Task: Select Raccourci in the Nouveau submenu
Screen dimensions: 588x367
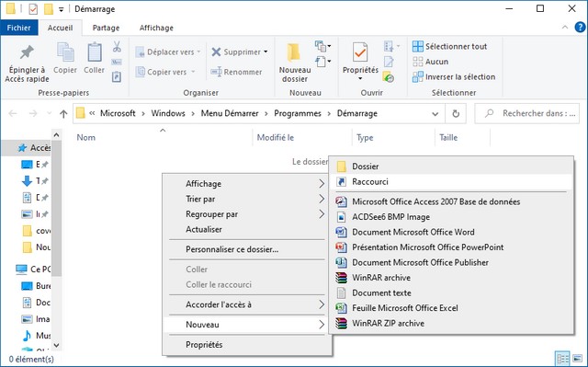Action: 451,182
